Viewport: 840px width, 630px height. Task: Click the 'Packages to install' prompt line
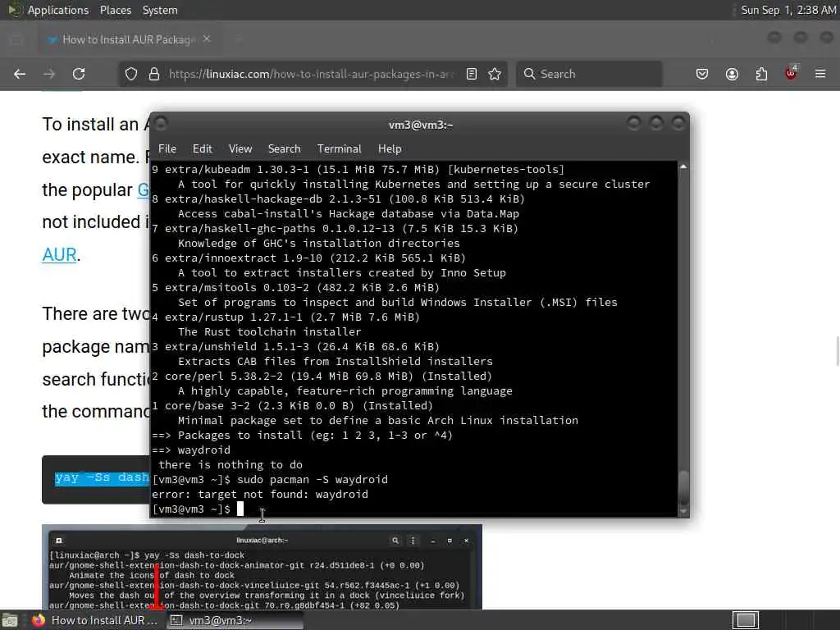coord(302,435)
